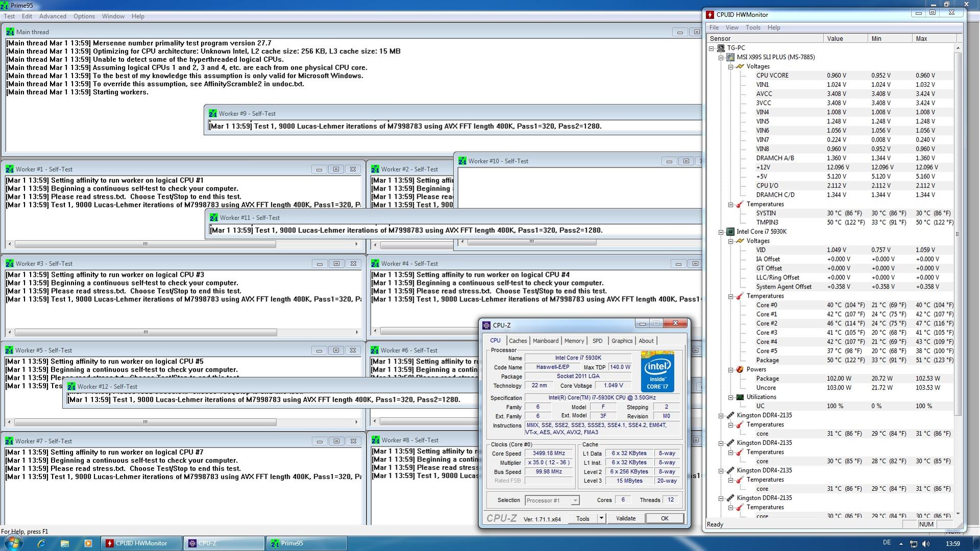
Task: Collapse the Utilizations node
Action: coord(731,397)
